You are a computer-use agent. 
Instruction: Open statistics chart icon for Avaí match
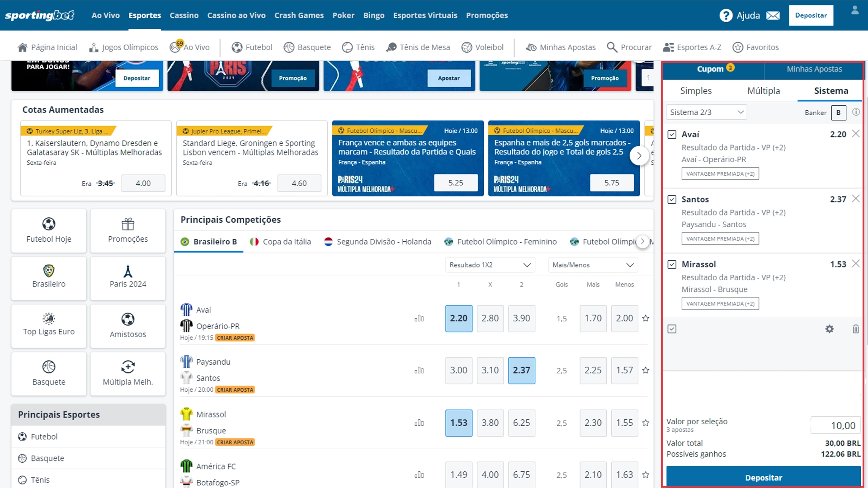pos(419,318)
